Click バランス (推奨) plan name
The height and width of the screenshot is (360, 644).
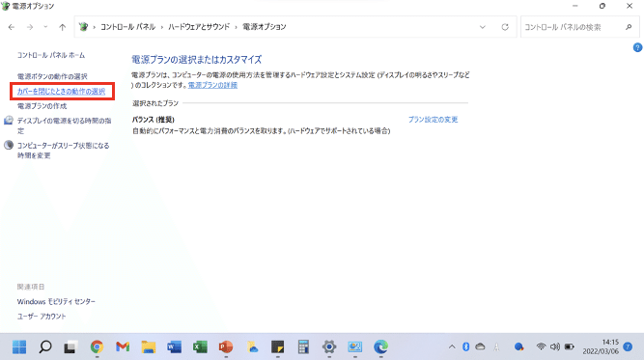pos(154,120)
